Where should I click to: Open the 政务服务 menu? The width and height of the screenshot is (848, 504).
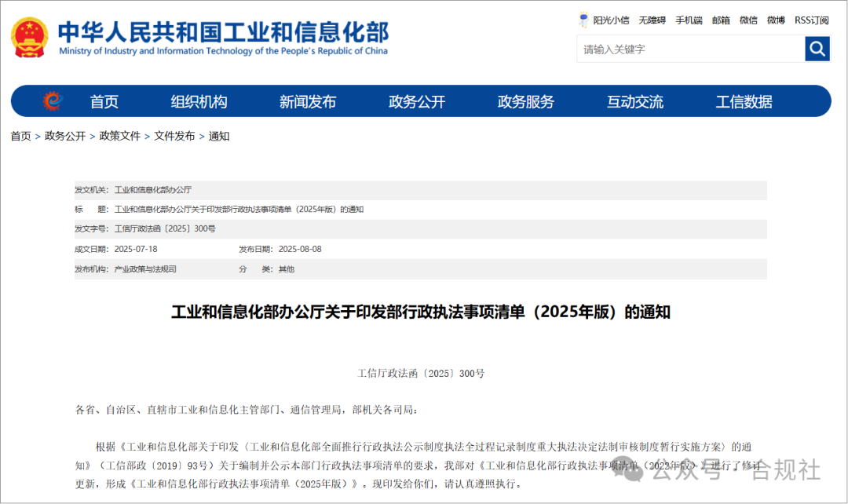coord(528,100)
